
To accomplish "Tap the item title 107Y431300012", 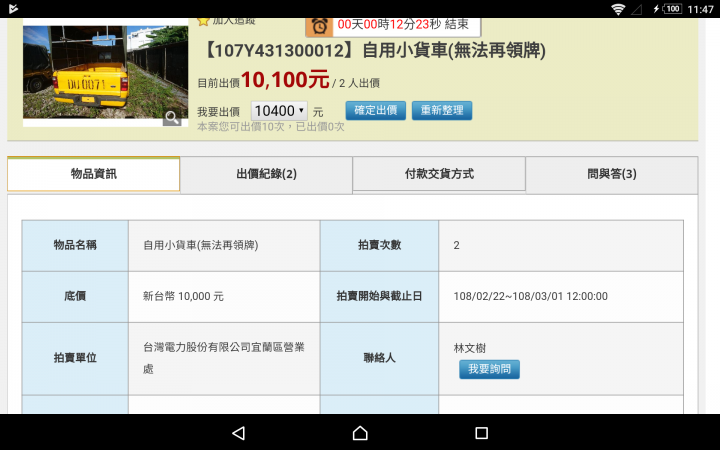I will tap(374, 51).
